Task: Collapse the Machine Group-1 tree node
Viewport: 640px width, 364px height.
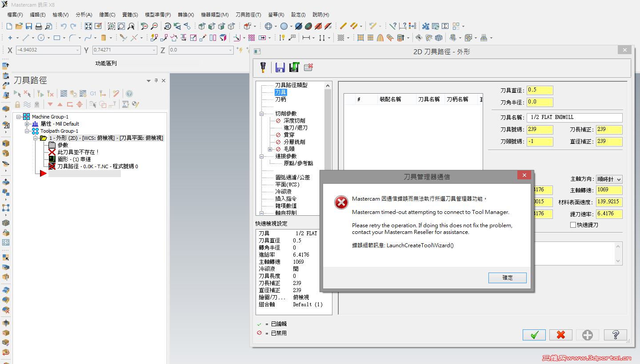Action: (x=19, y=117)
